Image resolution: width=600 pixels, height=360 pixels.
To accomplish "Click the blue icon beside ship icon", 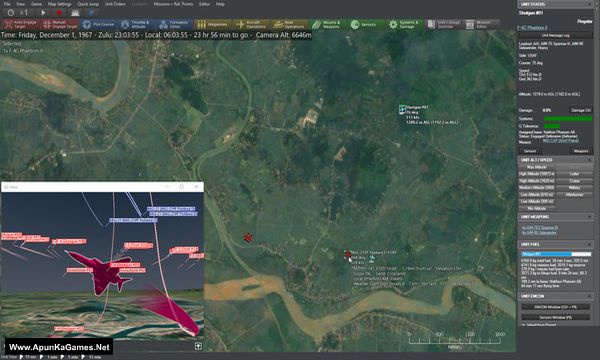I will tap(91, 13).
